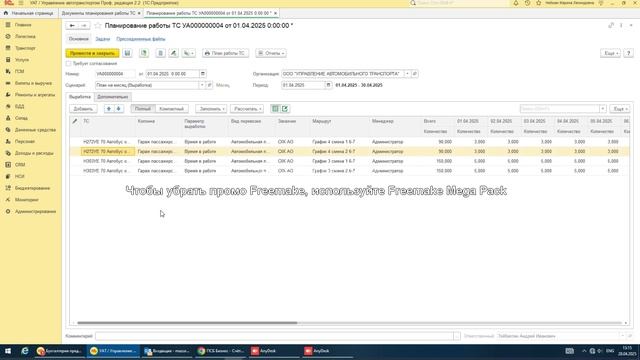Viewport: 640px width, 360px height.
Task: Open the 'Отчеты' dropdown menu
Action: pos(271,53)
